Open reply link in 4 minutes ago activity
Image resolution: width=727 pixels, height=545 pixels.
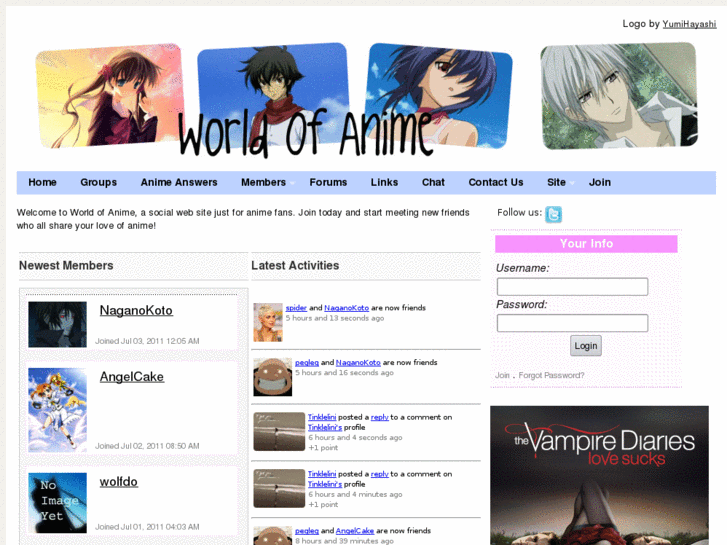click(380, 474)
